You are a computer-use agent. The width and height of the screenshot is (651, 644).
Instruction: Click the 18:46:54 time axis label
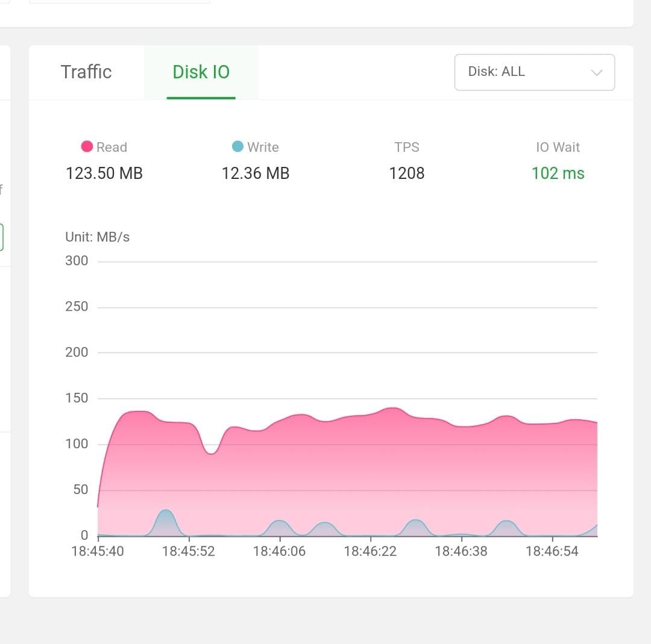[x=552, y=551]
